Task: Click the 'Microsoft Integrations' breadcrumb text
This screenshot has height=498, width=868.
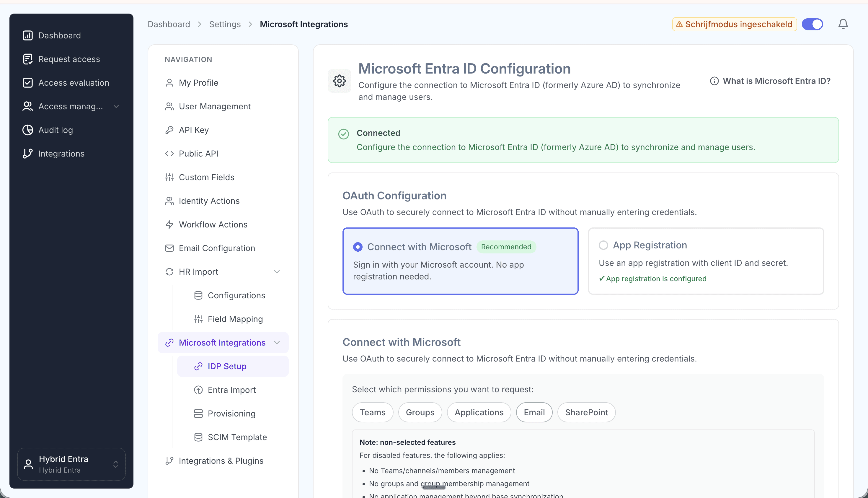Action: (304, 24)
